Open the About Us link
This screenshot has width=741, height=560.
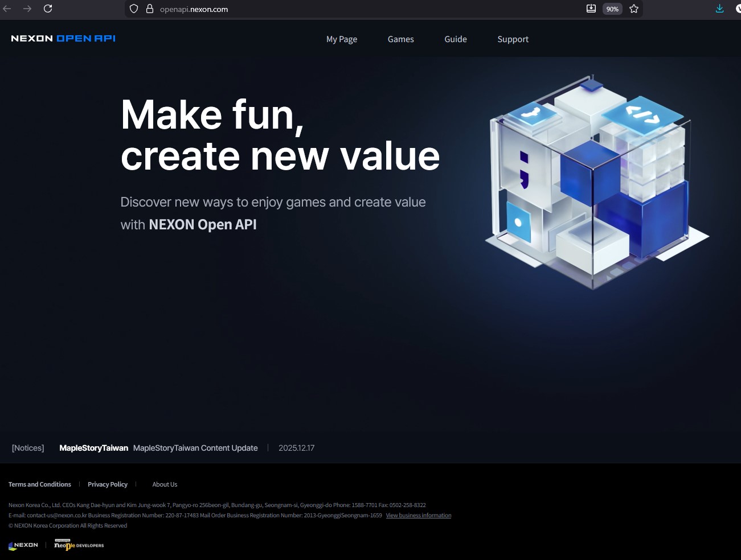tap(165, 484)
